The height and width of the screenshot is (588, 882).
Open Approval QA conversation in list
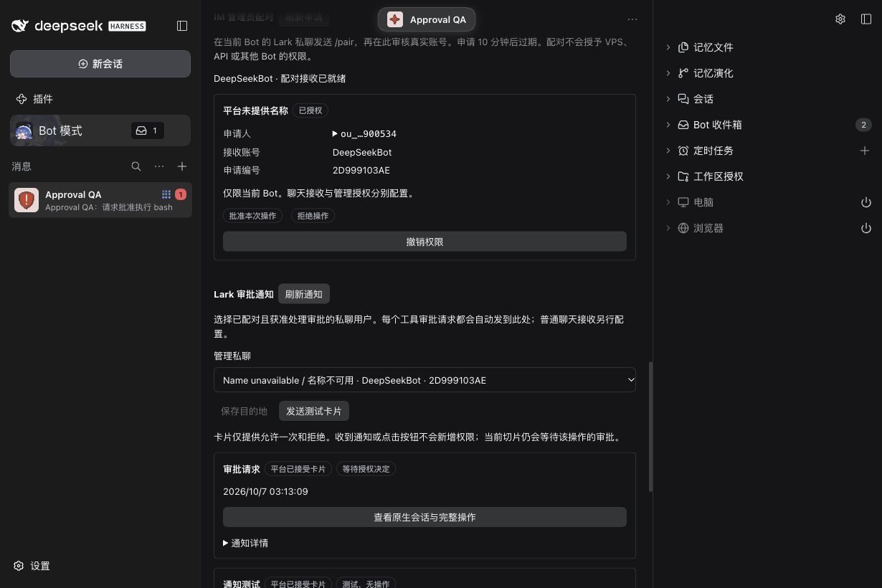click(x=100, y=200)
